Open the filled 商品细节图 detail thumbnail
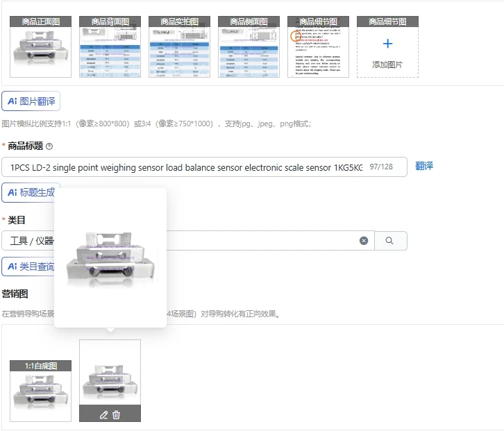The width and height of the screenshot is (504, 431). 318,47
